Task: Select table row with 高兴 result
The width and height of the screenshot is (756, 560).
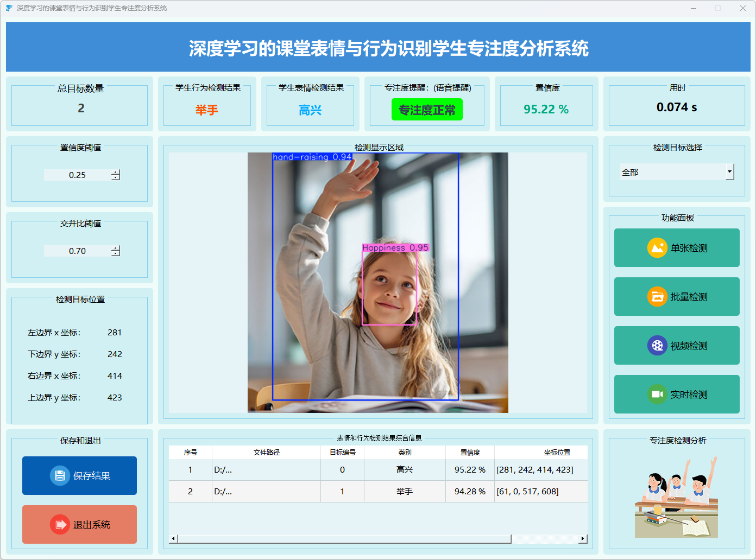Action: point(405,470)
